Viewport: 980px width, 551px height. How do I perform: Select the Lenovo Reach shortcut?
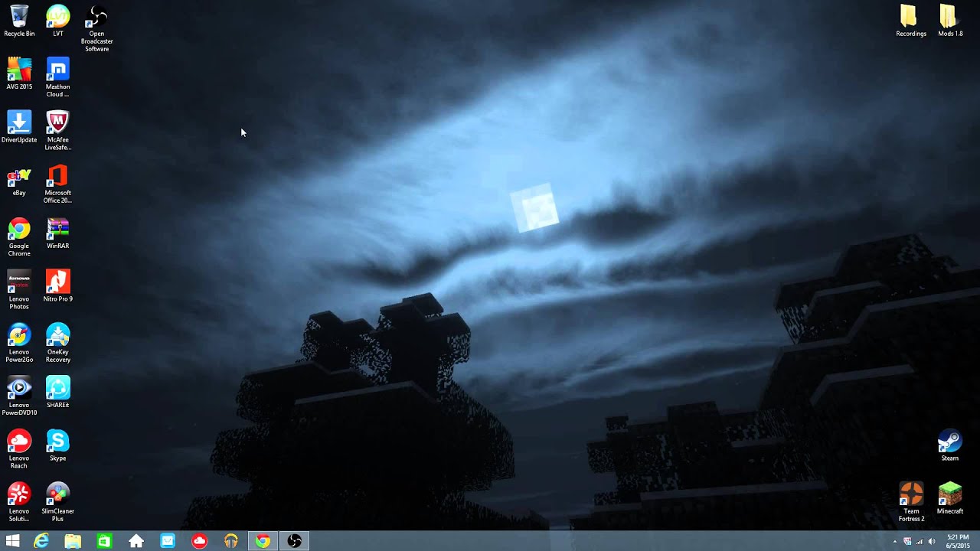(19, 448)
